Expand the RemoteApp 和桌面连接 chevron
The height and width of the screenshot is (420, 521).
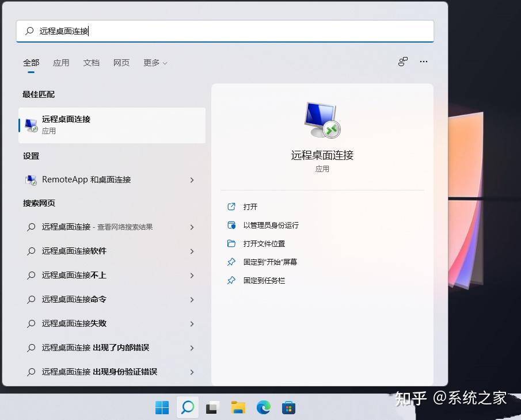point(192,180)
